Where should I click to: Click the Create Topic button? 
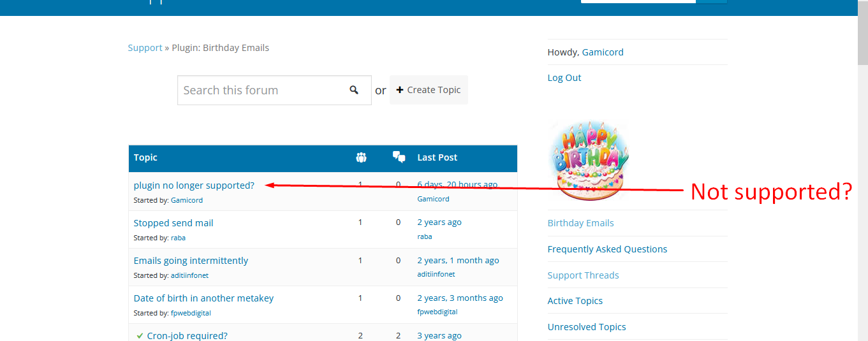[429, 90]
